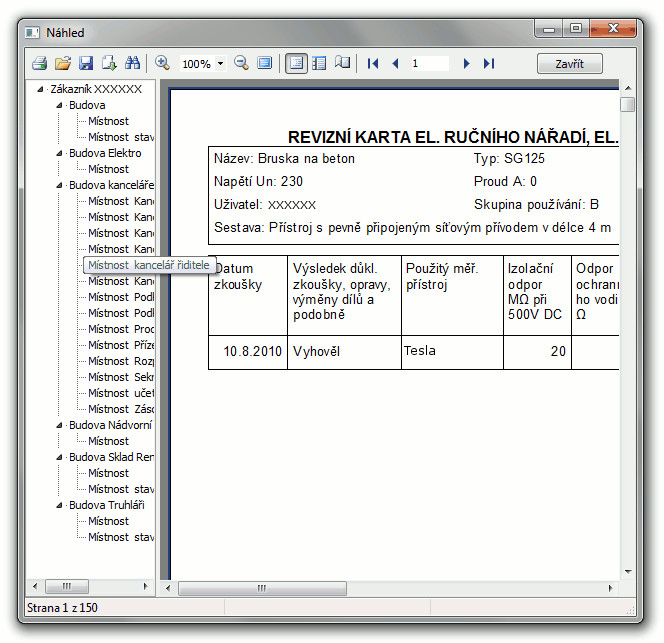Select the Místnost Sekr tree item
Image resolution: width=664 pixels, height=643 pixels.
point(121,377)
